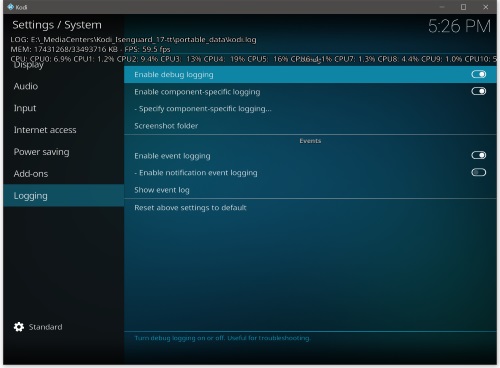
Task: Click the MEM usage line
Action: (x=90, y=49)
